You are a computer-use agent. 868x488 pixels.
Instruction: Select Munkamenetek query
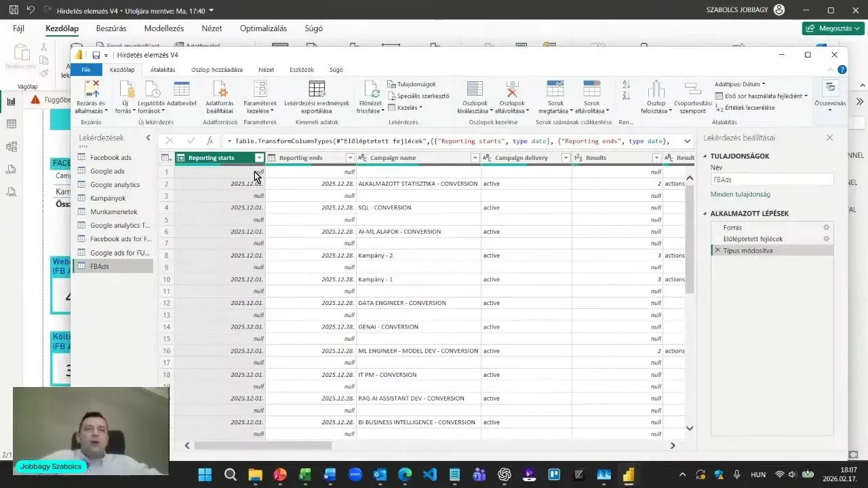coord(114,211)
